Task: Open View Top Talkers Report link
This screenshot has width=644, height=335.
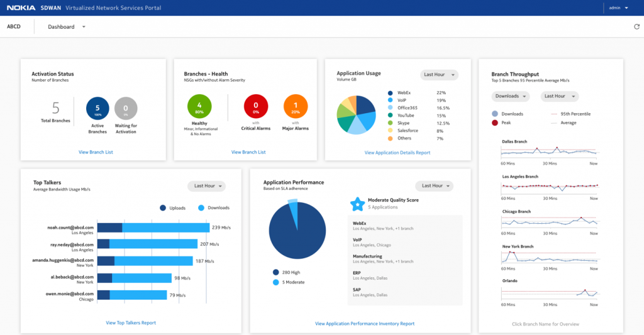Action: pyautogui.click(x=131, y=323)
